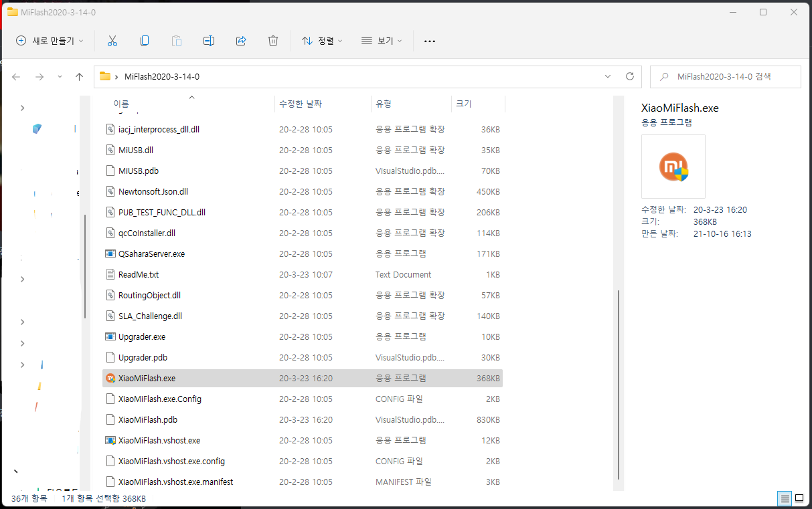Image resolution: width=812 pixels, height=509 pixels.
Task: Select RoutingObject.dll
Action: coord(303,295)
